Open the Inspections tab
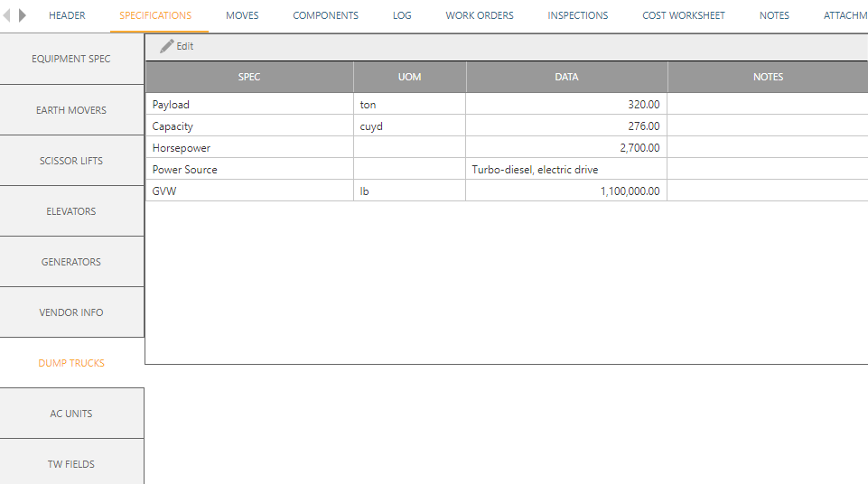868x484 pixels. (578, 15)
